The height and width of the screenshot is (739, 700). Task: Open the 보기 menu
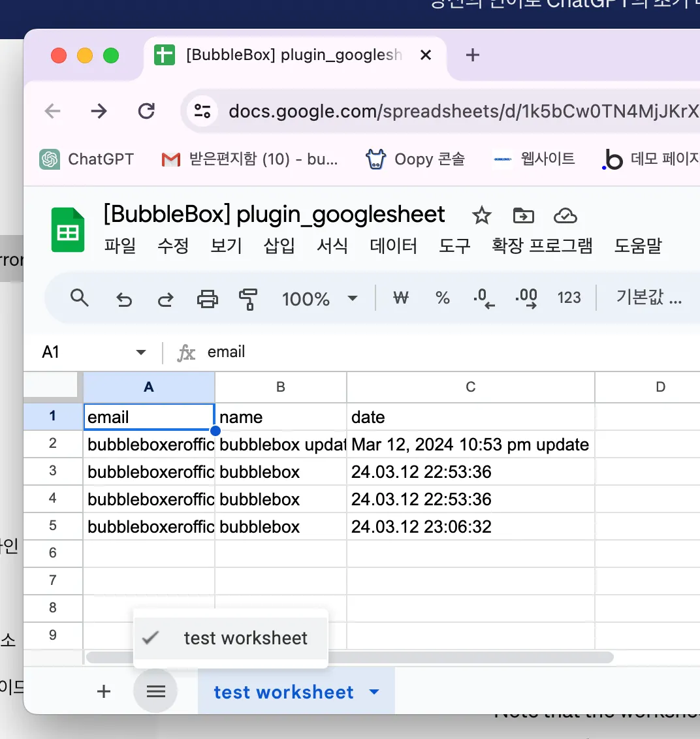[226, 245]
